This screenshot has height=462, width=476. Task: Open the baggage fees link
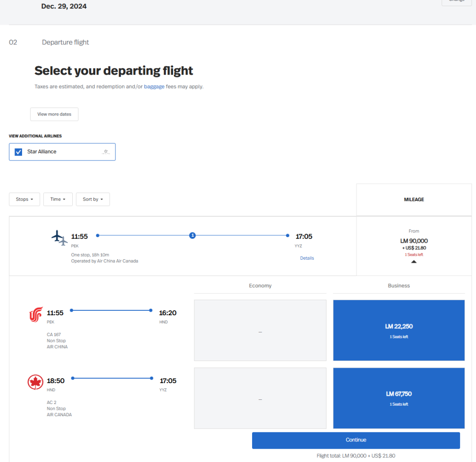pyautogui.click(x=154, y=86)
